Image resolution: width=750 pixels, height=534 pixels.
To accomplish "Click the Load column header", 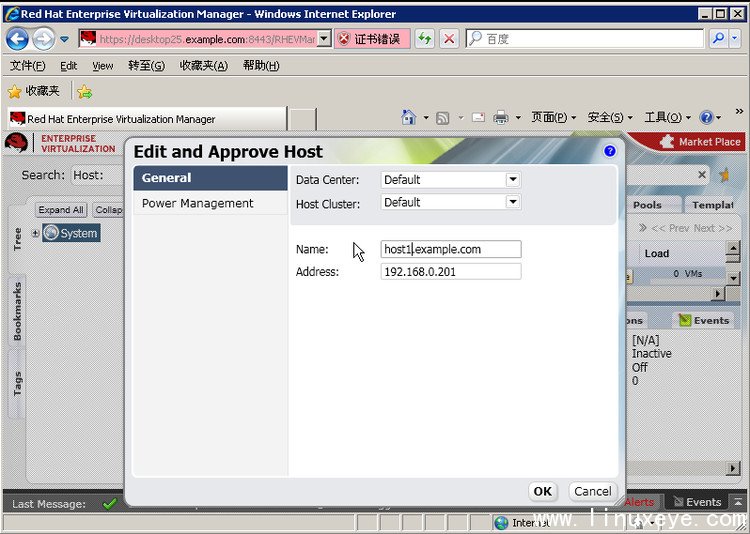I will (657, 254).
